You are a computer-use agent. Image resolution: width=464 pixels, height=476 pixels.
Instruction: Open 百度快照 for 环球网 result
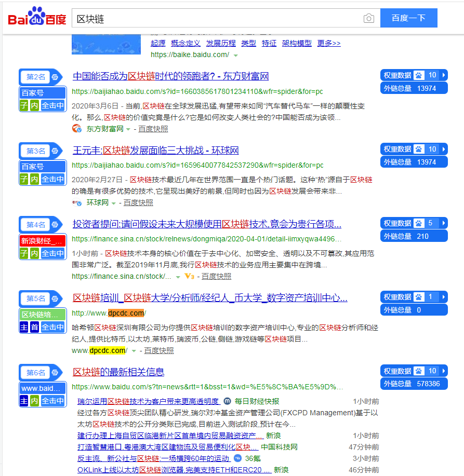[x=138, y=202]
